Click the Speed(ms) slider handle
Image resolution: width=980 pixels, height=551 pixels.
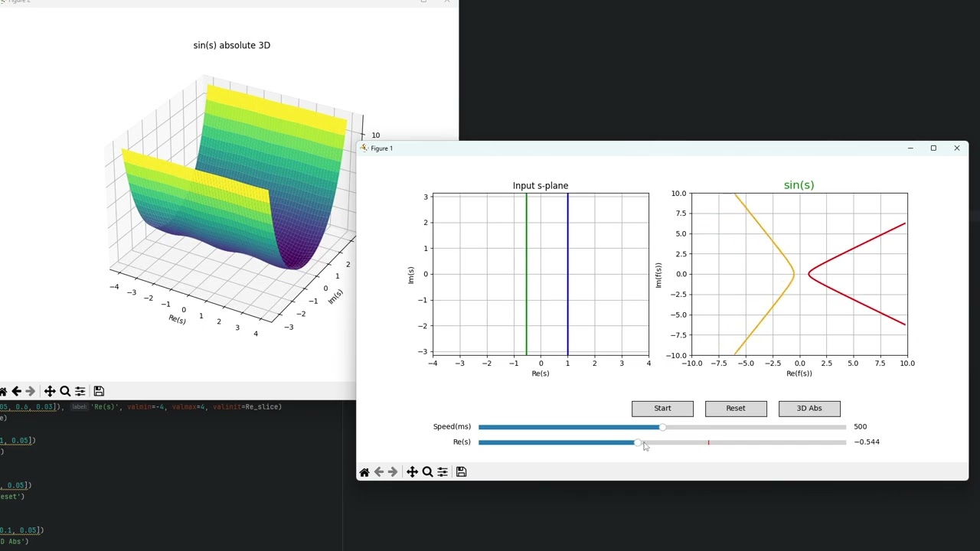pyautogui.click(x=662, y=427)
